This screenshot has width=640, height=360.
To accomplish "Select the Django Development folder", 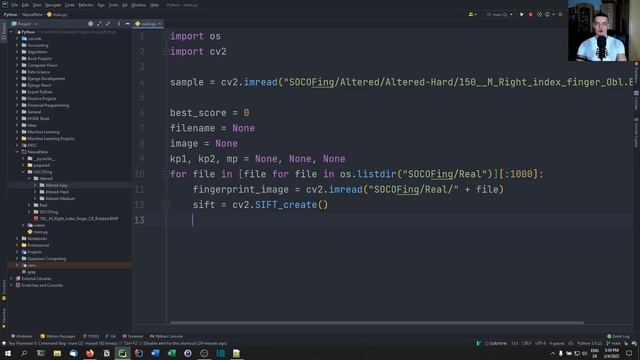I will click(x=46, y=78).
